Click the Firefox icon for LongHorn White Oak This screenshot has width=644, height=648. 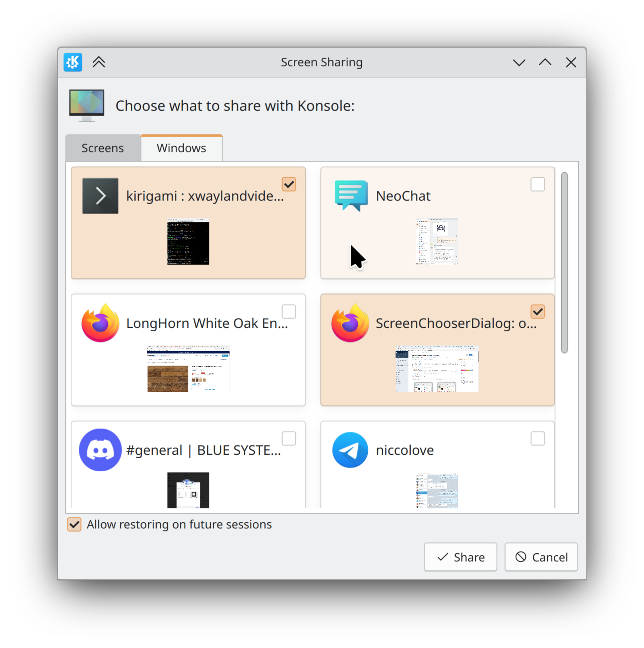pos(100,323)
